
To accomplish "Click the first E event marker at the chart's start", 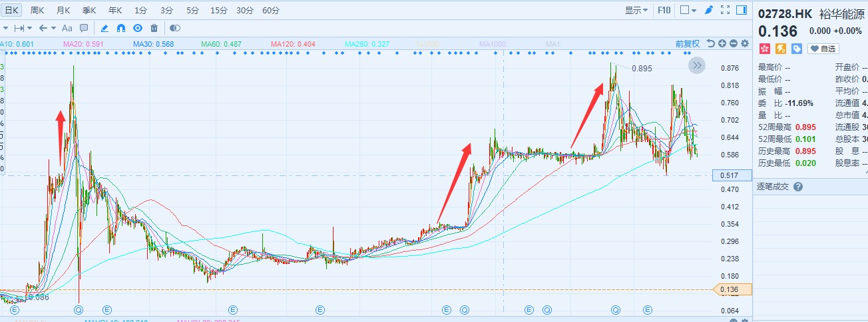I will point(15,310).
